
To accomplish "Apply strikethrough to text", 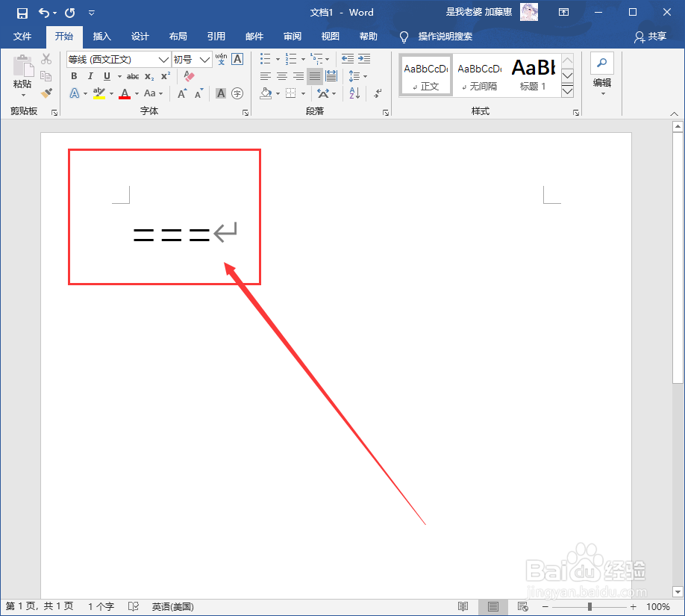I will [134, 75].
